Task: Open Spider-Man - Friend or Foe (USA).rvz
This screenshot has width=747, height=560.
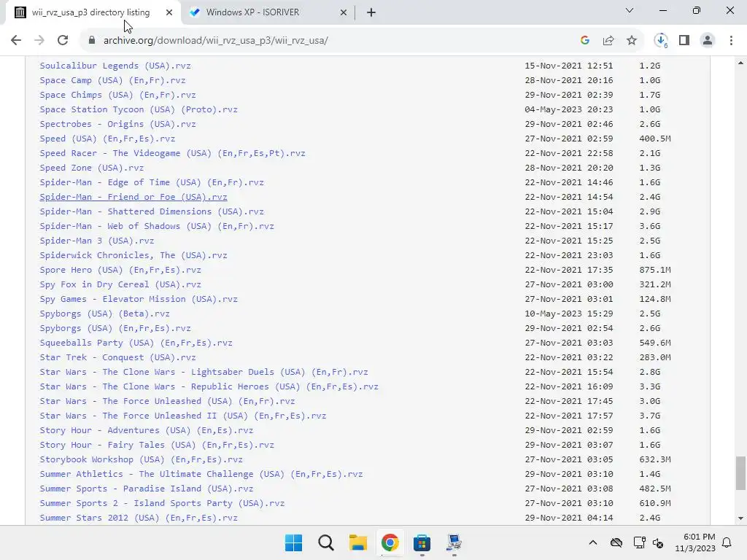Action: pyautogui.click(x=133, y=197)
